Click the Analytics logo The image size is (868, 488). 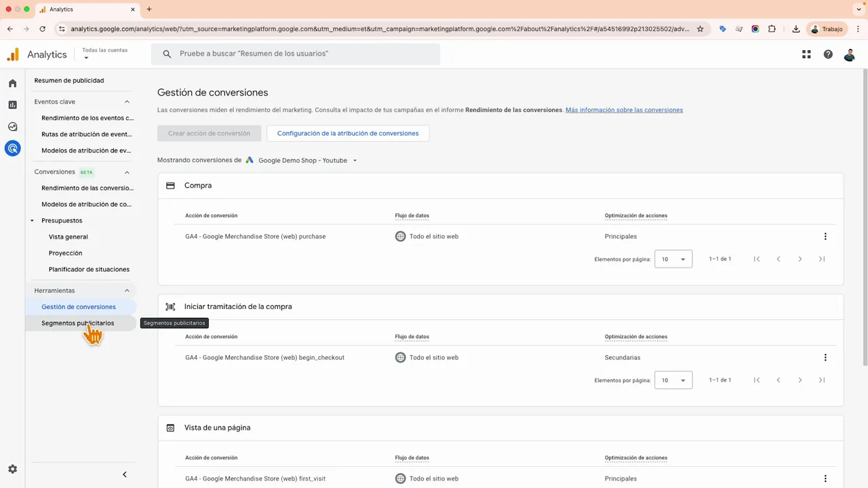tap(37, 54)
